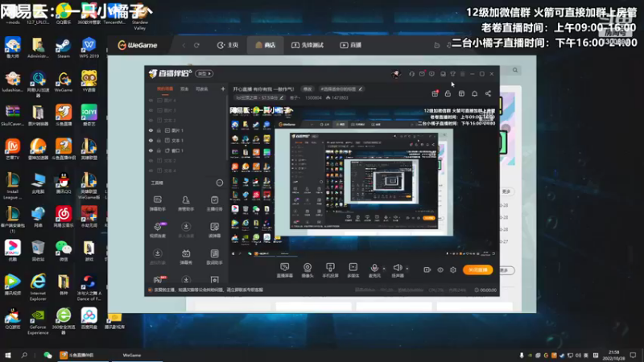This screenshot has width=644, height=362.
Task: Click the orange 关闭直播 button
Action: pos(478,269)
